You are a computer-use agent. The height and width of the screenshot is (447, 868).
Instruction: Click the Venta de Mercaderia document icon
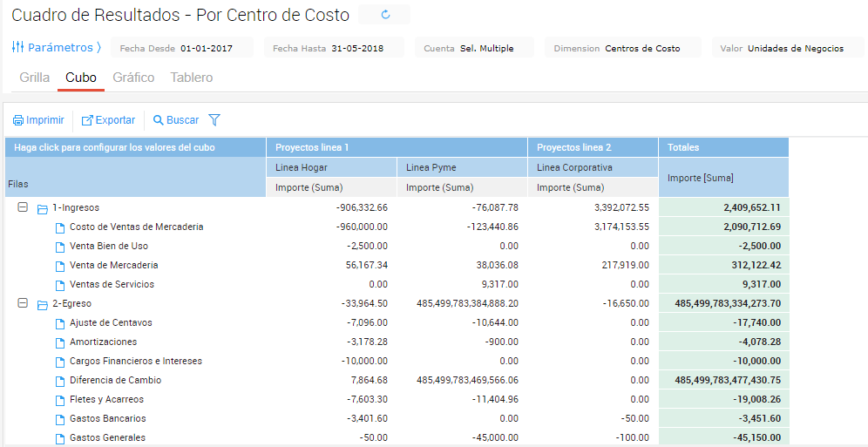coord(60,266)
